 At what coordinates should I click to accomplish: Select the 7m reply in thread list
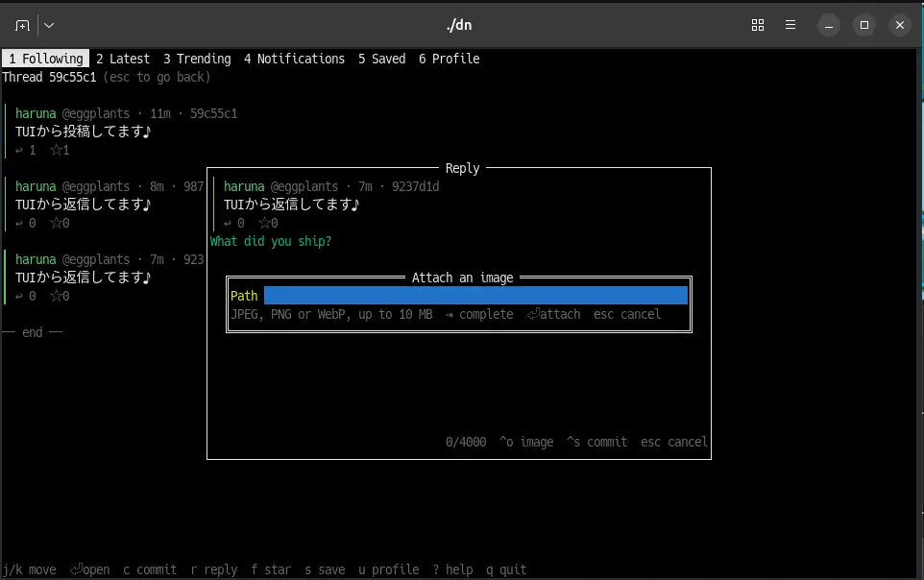(105, 278)
